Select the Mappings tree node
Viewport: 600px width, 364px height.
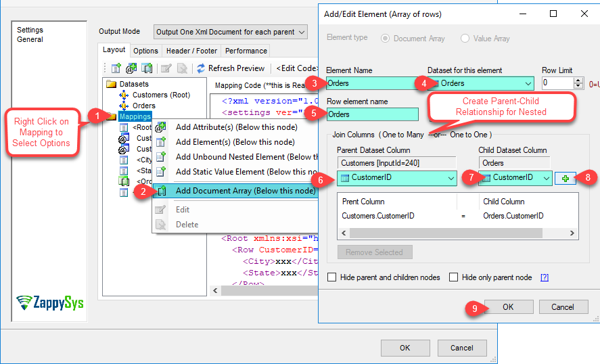pyautogui.click(x=135, y=116)
